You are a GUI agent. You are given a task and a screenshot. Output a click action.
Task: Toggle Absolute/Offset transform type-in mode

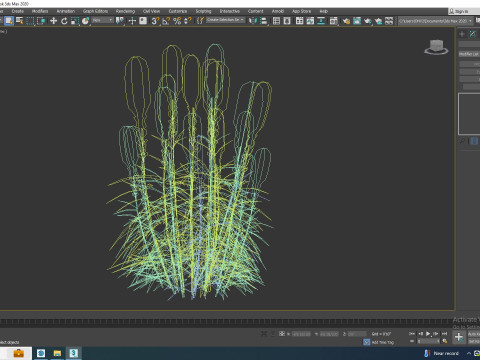pyautogui.click(x=282, y=333)
